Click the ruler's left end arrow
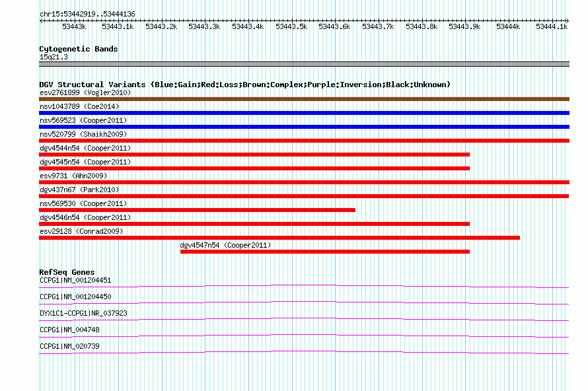Viewport: 588px width, 391px height. click(x=41, y=20)
